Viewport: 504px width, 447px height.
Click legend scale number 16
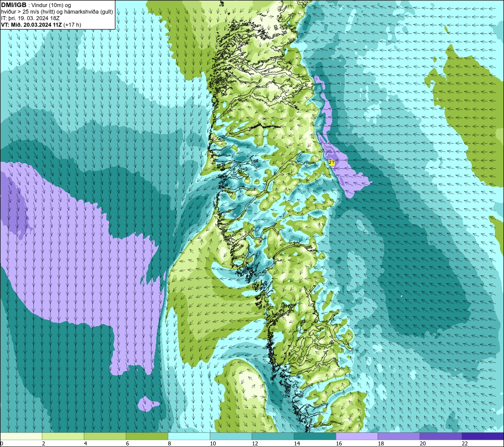pyautogui.click(x=339, y=443)
